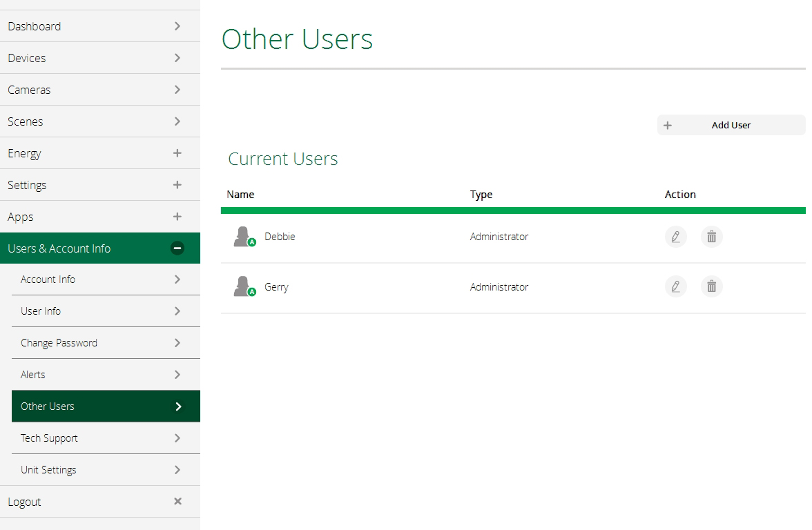Image resolution: width=812 pixels, height=530 pixels.
Task: Click Debbie's user avatar icon
Action: tap(242, 237)
